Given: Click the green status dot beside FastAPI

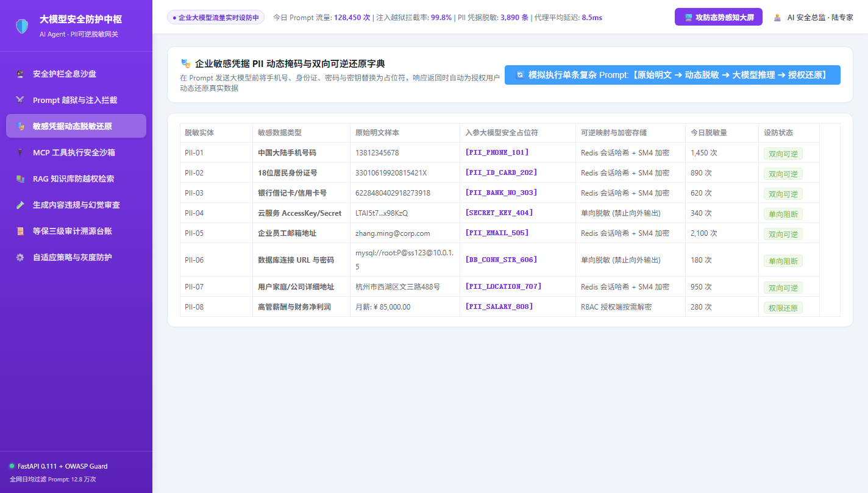Looking at the screenshot, I should (x=12, y=466).
